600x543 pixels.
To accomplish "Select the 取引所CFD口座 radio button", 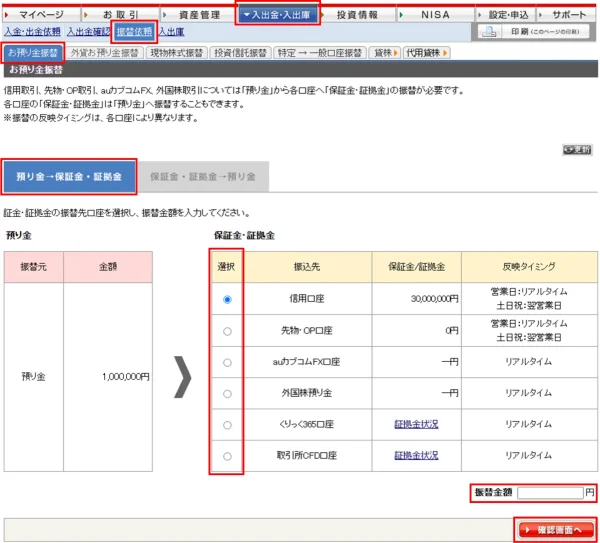I will (227, 456).
